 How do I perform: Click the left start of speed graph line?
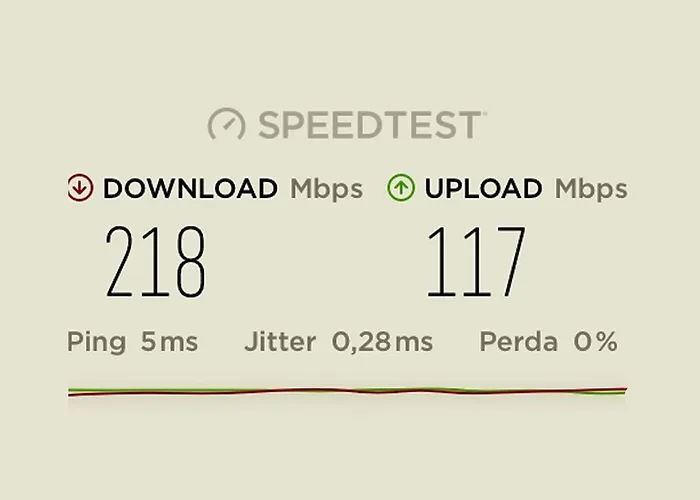[71, 392]
